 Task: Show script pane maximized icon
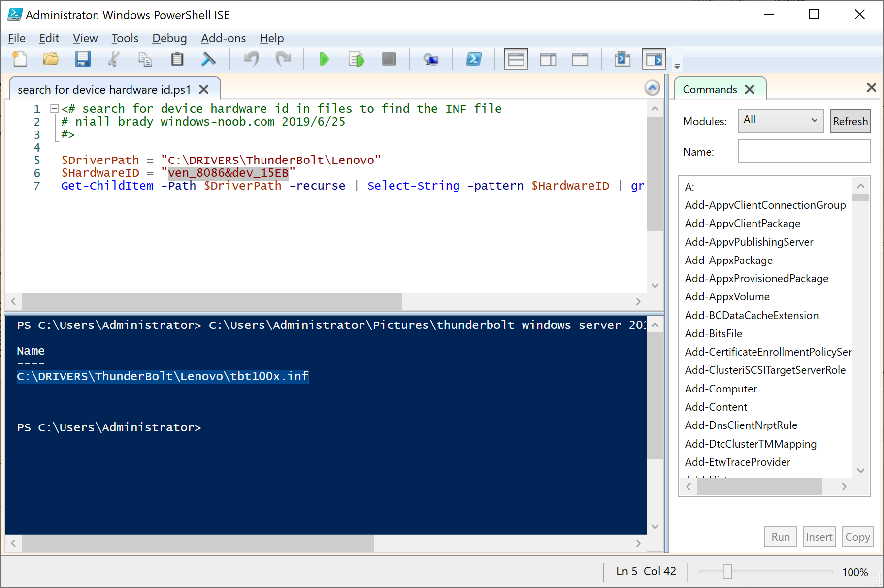[x=580, y=60]
